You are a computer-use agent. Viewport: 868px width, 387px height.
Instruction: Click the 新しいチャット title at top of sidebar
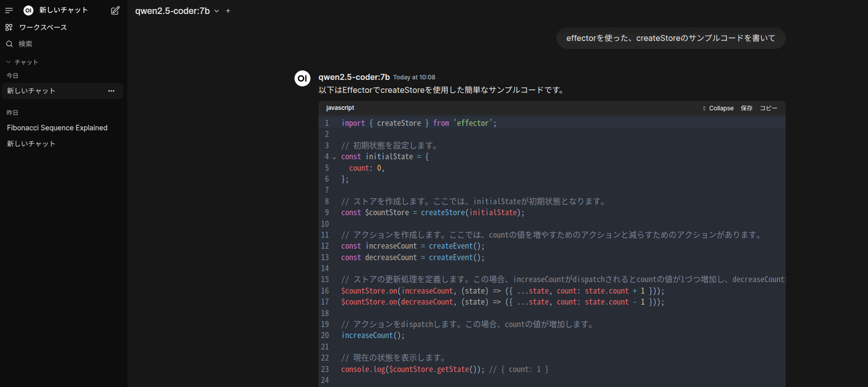(63, 10)
